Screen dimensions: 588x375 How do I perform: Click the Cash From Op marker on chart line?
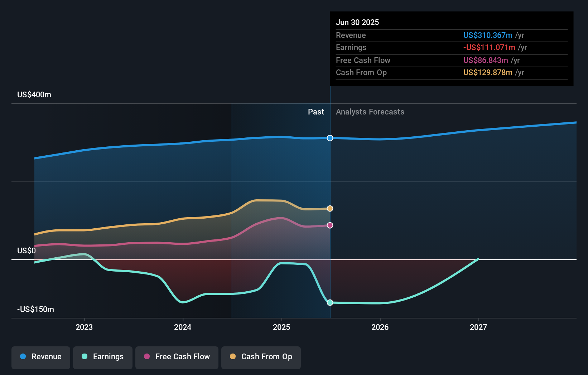330,208
